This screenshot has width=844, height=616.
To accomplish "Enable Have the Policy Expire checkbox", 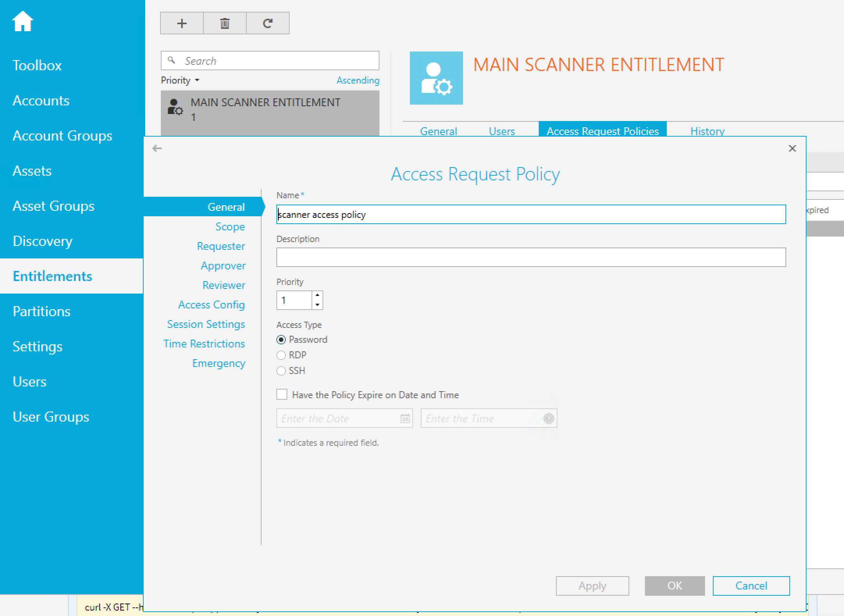I will pyautogui.click(x=282, y=394).
